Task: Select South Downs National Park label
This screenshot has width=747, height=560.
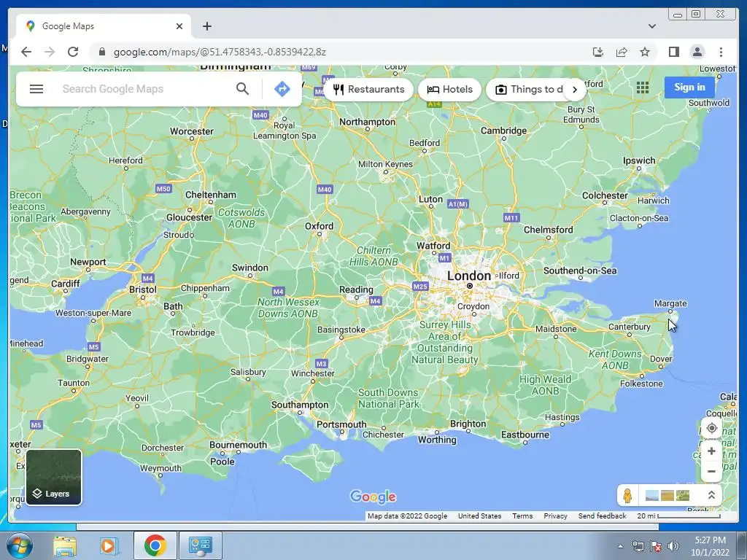Action: click(388, 398)
